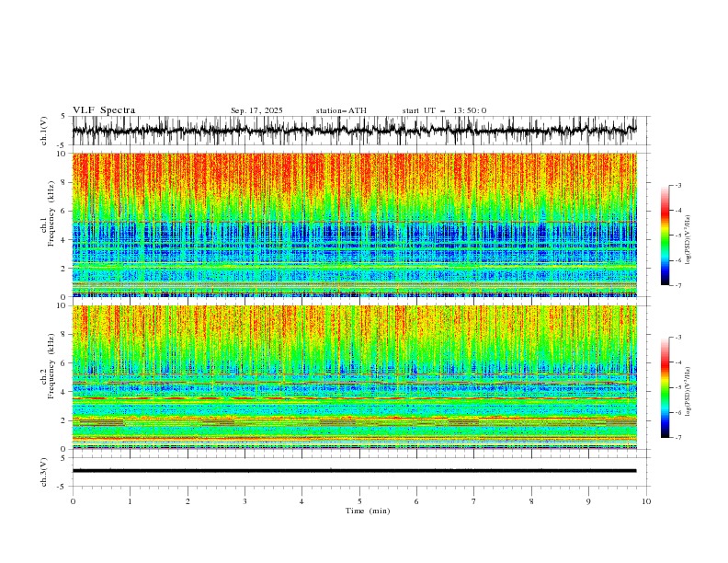Screen dimensions: 728x563
Task: Click the 'ch.1(V)' waveform axis label
Action: pos(44,131)
